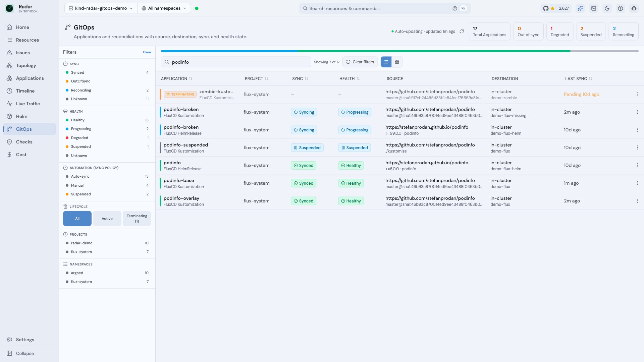Select Active lifecycle filter
This screenshot has width=644, height=362.
pos(107,219)
